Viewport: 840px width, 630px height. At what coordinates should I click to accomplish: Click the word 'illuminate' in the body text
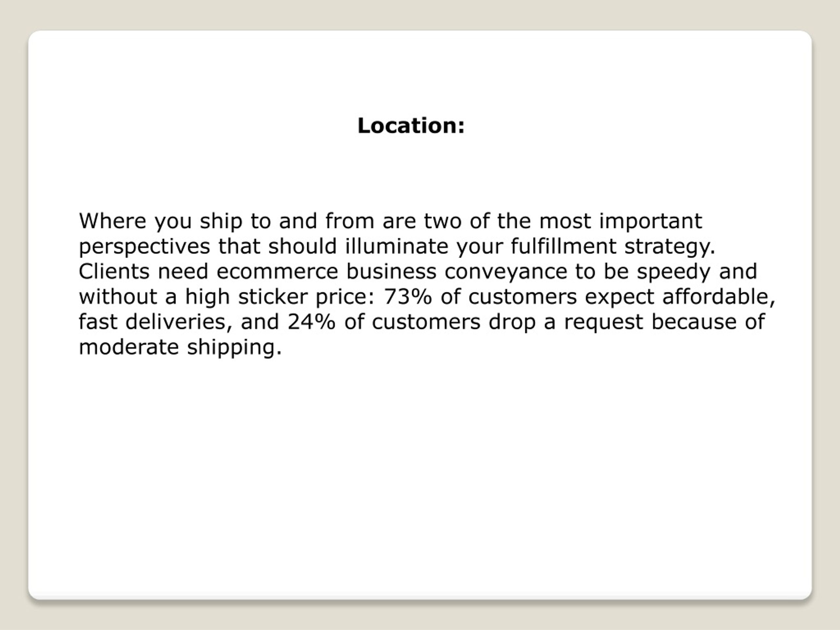(x=396, y=246)
